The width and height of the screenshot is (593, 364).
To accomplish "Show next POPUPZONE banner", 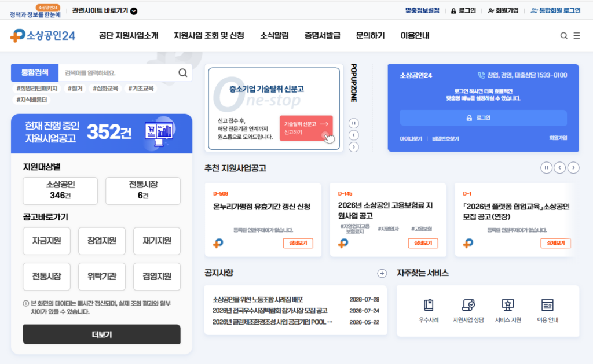I will pos(354,146).
